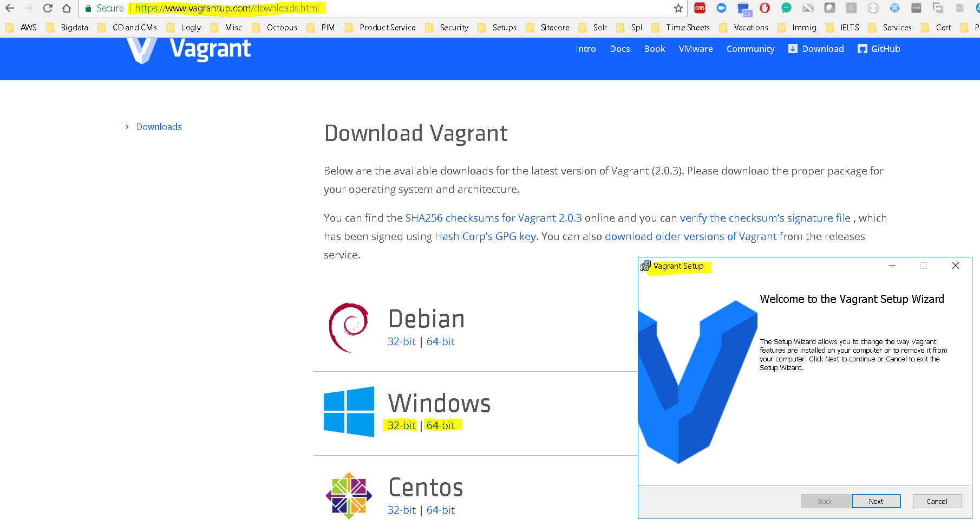Open the GitHub nav link
This screenshot has width=980, height=531.
[x=879, y=49]
